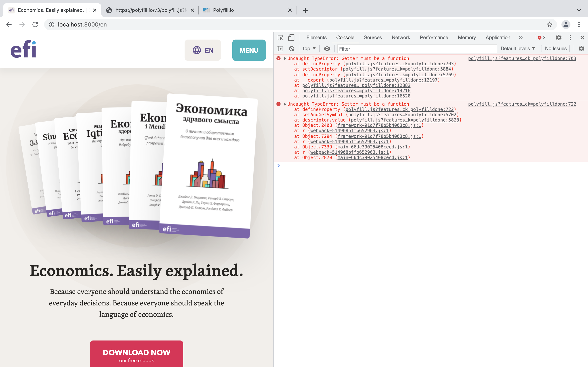Expand the Getter must be a function error
Image resolution: width=588 pixels, height=367 pixels.
coord(285,59)
